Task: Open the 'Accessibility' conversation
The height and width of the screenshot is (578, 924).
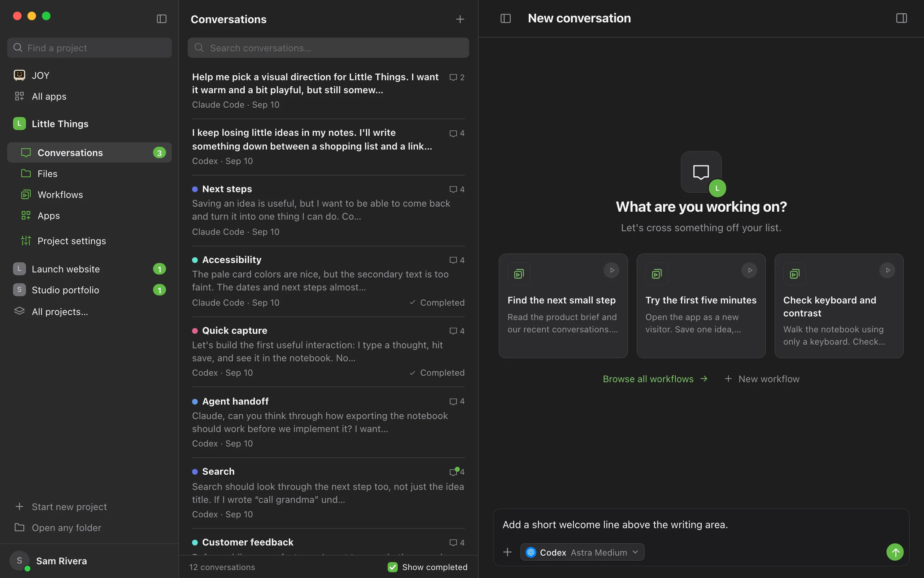Action: coord(328,281)
